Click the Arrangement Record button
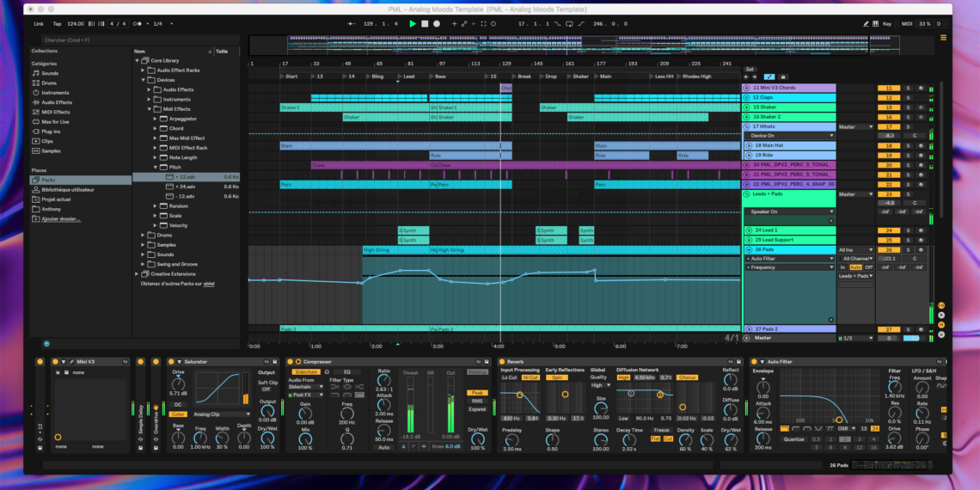Screen dimensions: 980x490 pyautogui.click(x=437, y=24)
